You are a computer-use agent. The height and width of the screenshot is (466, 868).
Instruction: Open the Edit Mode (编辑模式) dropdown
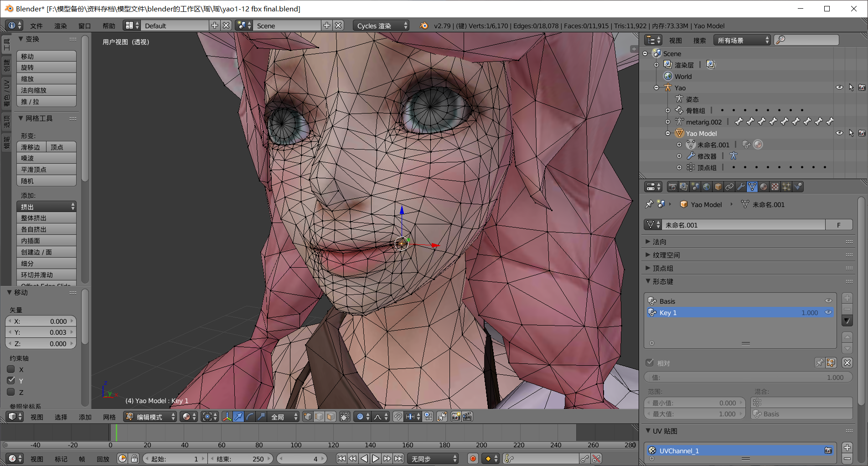(150, 417)
